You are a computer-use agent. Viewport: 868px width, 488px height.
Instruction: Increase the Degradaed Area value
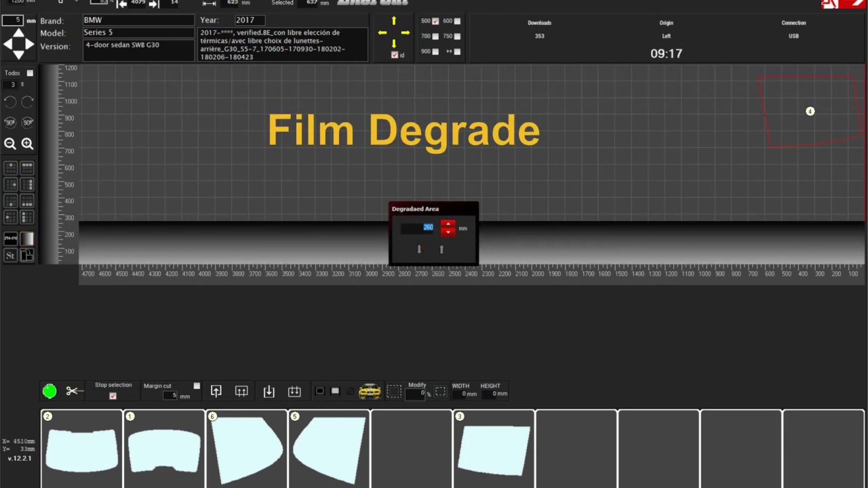click(448, 224)
